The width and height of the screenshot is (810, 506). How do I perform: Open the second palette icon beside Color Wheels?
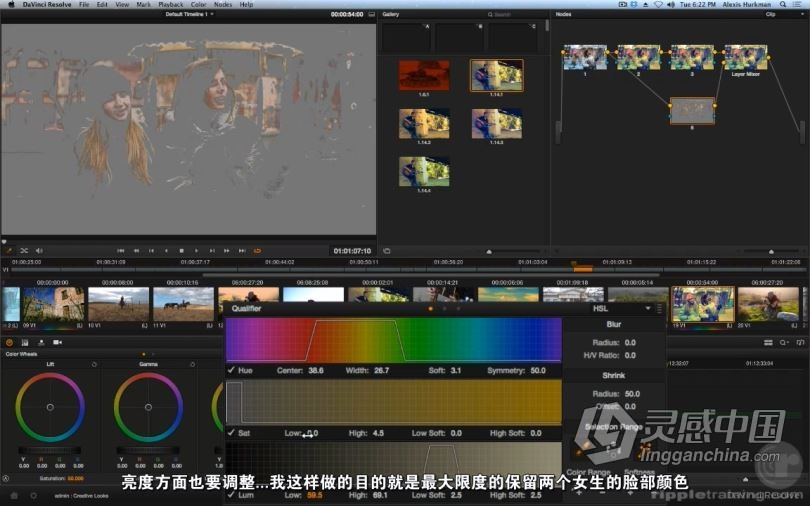(25, 342)
